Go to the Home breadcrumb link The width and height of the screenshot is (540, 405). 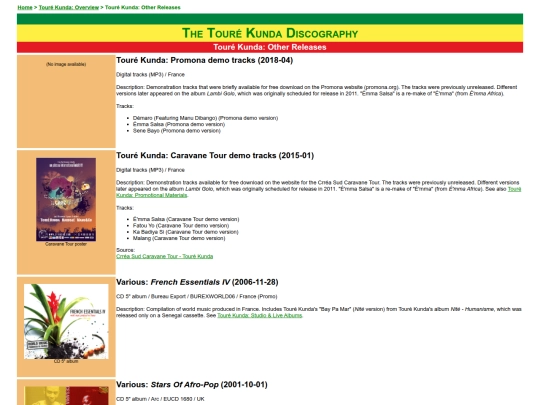pos(25,7)
